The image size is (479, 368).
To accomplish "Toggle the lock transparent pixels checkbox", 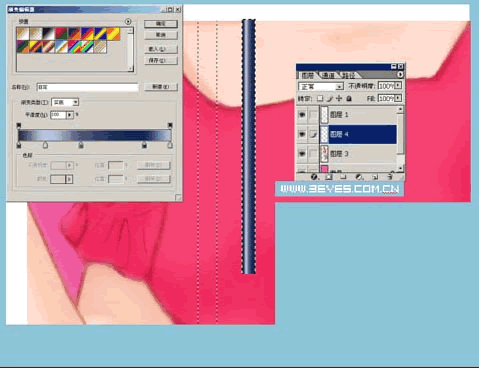I will 319,98.
